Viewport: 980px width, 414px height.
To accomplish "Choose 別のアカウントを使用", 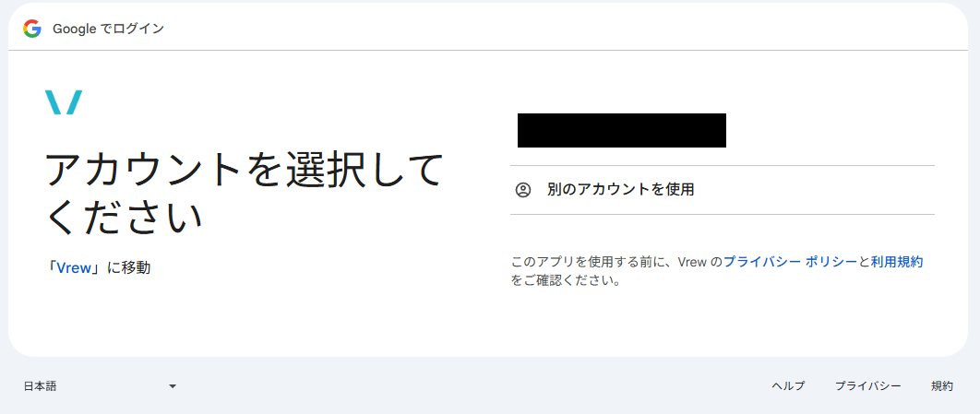I will click(722, 190).
